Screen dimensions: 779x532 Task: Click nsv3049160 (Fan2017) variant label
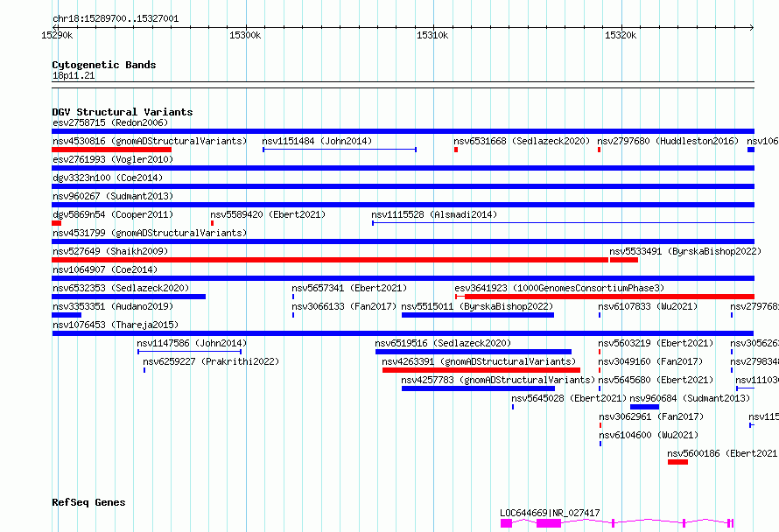[x=650, y=361]
